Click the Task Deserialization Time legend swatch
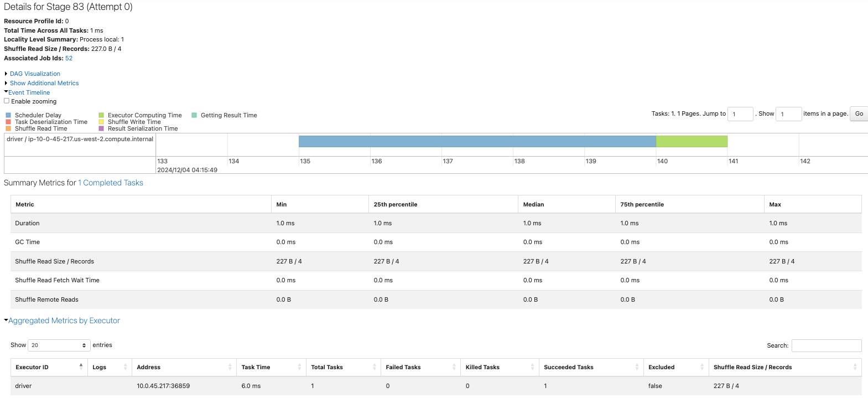Viewport: 868px width, 398px height. (x=8, y=122)
